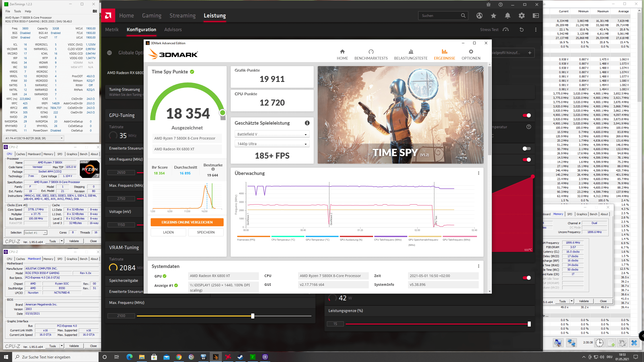This screenshot has height=362, width=644.
Task: Click Radeon sidebar layout icon
Action: pyautogui.click(x=536, y=16)
